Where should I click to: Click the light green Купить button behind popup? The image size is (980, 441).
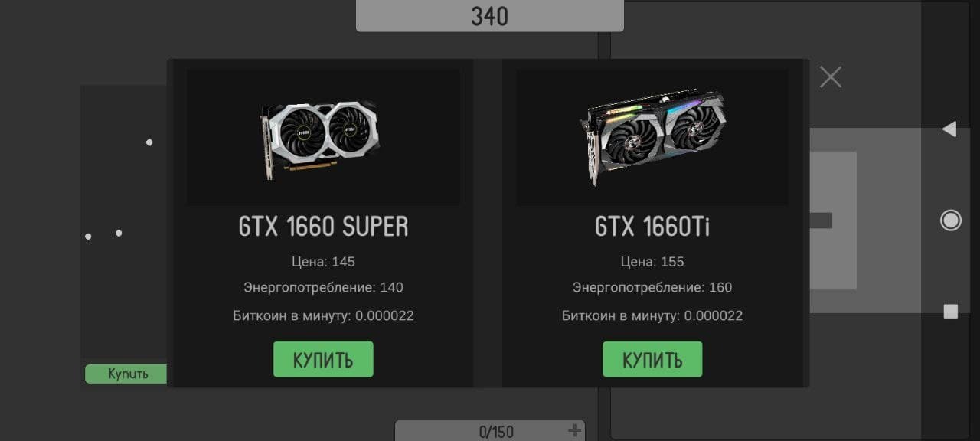point(126,374)
